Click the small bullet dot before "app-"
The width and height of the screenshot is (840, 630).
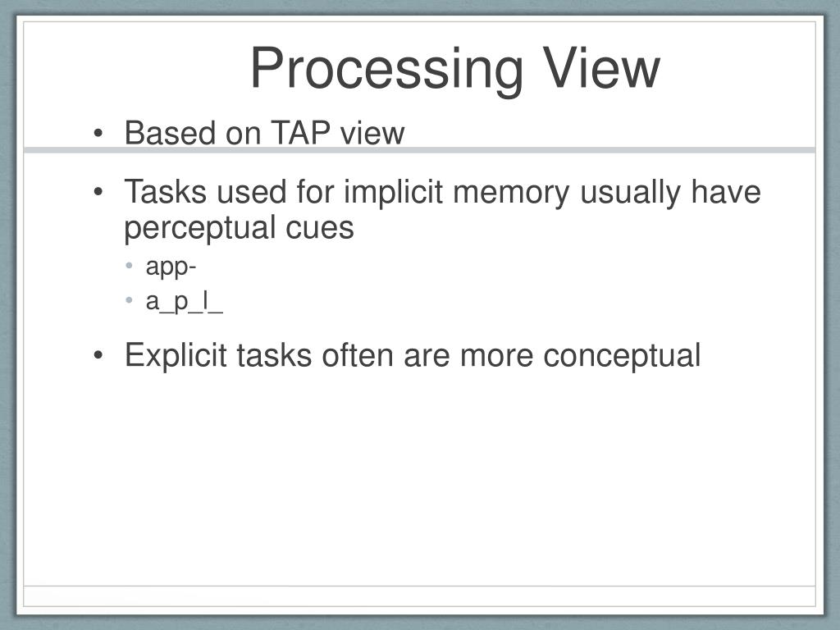(129, 265)
